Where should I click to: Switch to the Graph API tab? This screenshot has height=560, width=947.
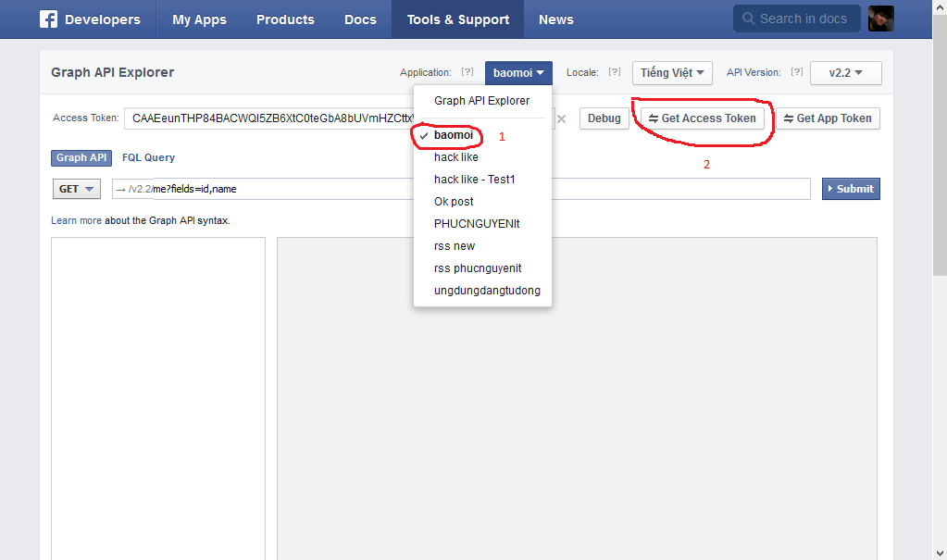[x=81, y=157]
